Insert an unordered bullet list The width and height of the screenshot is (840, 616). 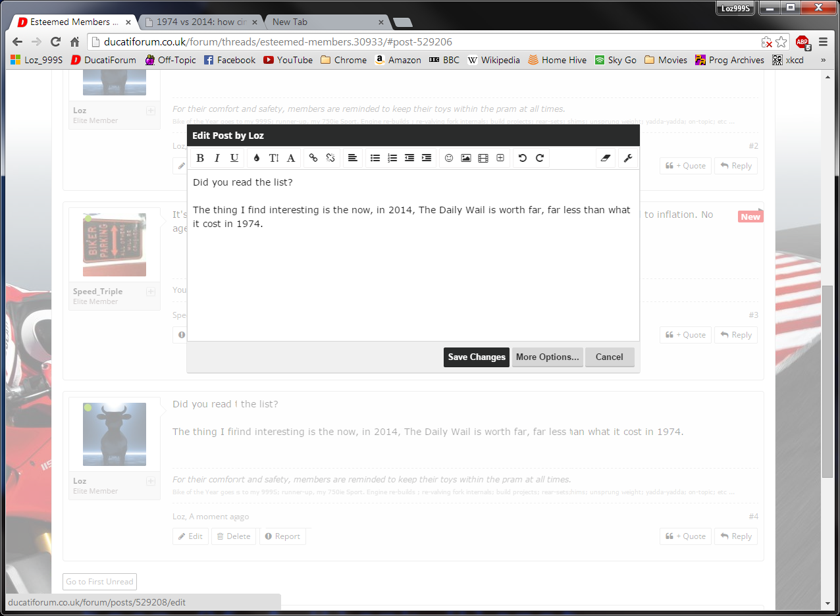click(x=375, y=158)
